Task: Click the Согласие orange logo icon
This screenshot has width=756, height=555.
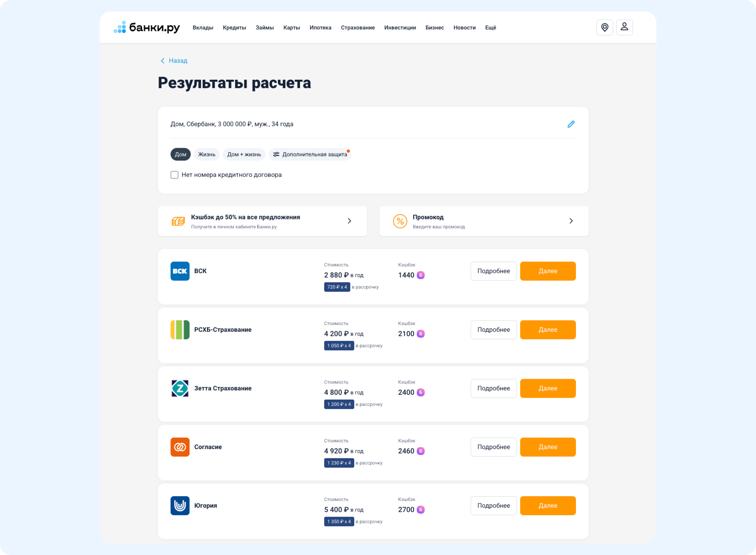Action: pyautogui.click(x=180, y=447)
